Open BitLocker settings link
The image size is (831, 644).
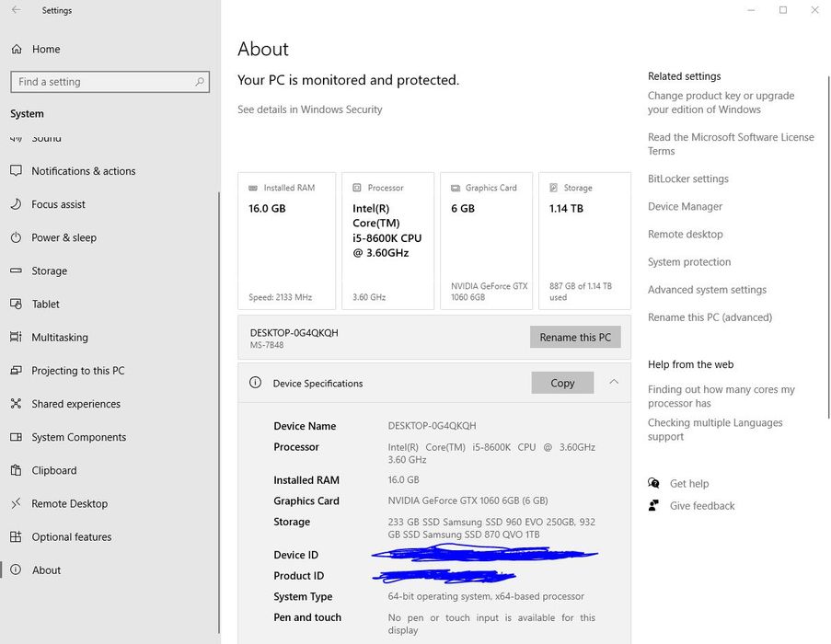pos(687,179)
